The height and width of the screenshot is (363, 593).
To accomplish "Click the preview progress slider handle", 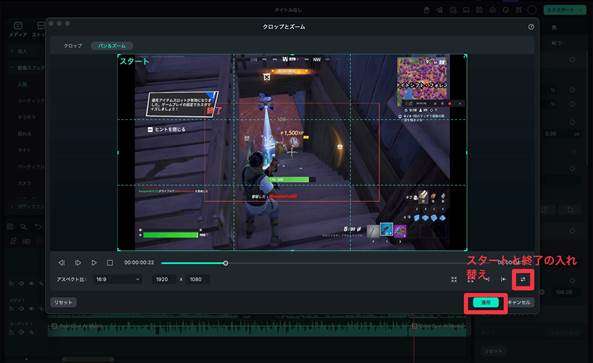I will [225, 263].
